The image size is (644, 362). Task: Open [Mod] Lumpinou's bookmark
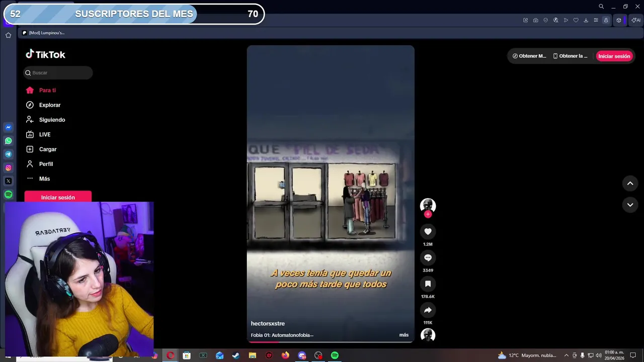click(x=43, y=33)
